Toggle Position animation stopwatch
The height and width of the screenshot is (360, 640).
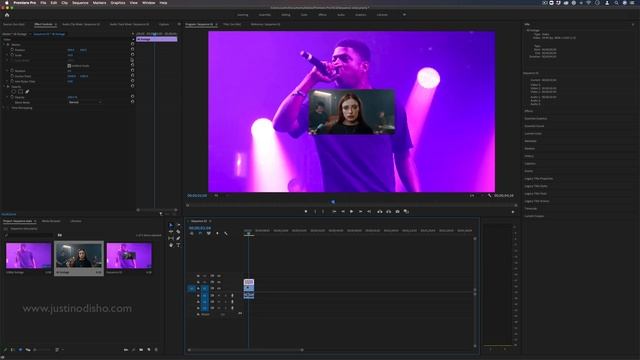pos(12,50)
